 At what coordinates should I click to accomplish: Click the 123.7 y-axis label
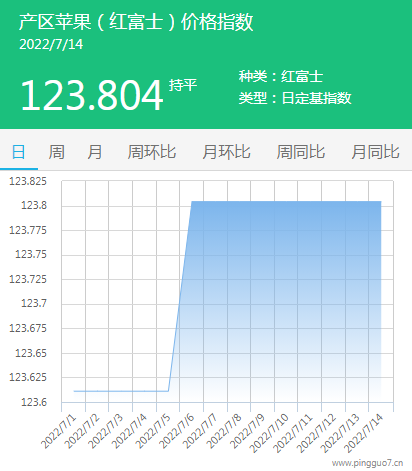coord(34,303)
